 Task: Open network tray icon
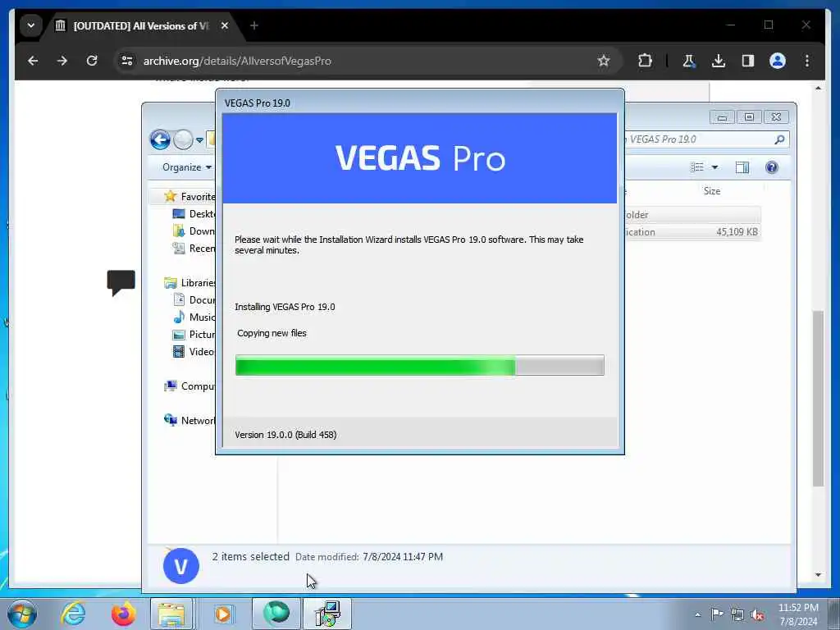coord(737,614)
